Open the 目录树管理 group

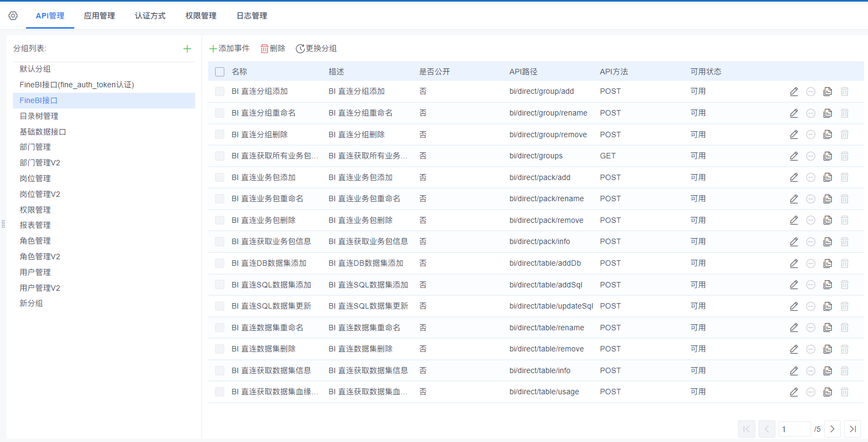(x=104, y=116)
